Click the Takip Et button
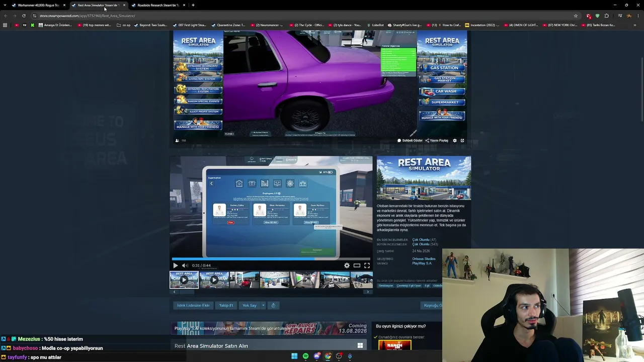The image size is (644, 362). pos(226,305)
